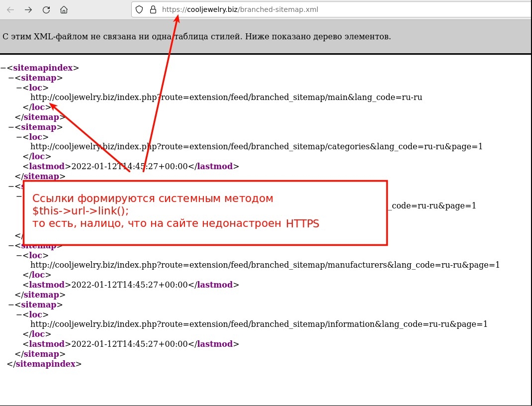Collapse the loc node with manufacturers URL
Image resolution: width=532 pixels, height=406 pixels.
point(19,256)
